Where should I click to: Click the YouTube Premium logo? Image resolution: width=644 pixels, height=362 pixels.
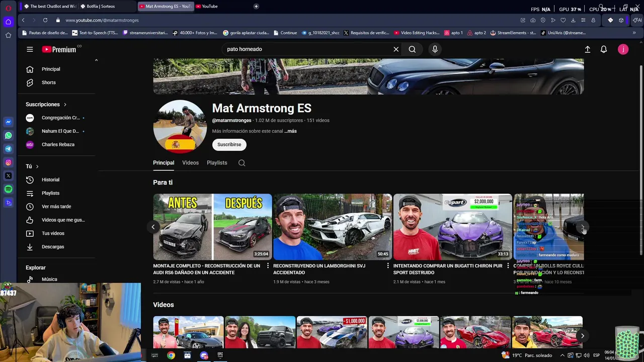click(59, 49)
